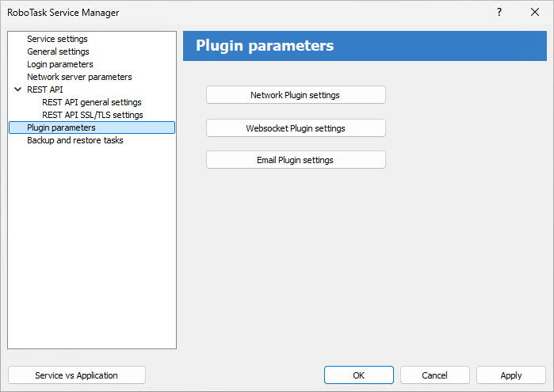Click the Cancel button

click(x=434, y=375)
